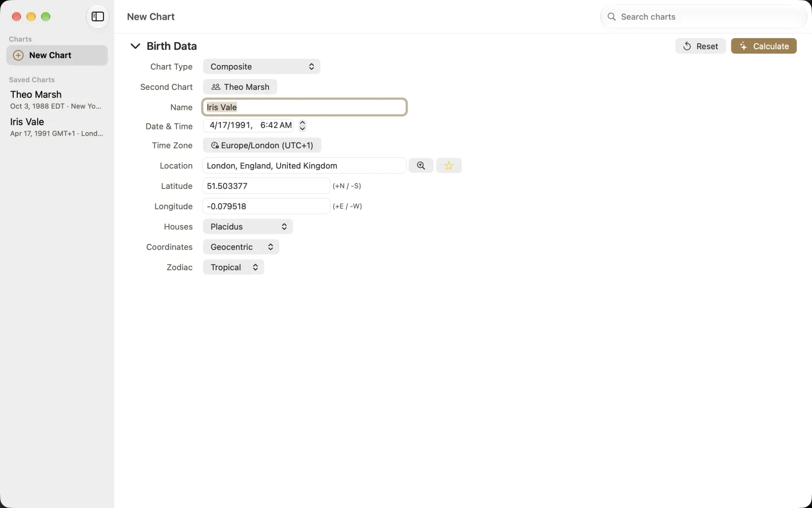The width and height of the screenshot is (812, 508).
Task: Click the people icon on Second Chart
Action: tap(216, 87)
